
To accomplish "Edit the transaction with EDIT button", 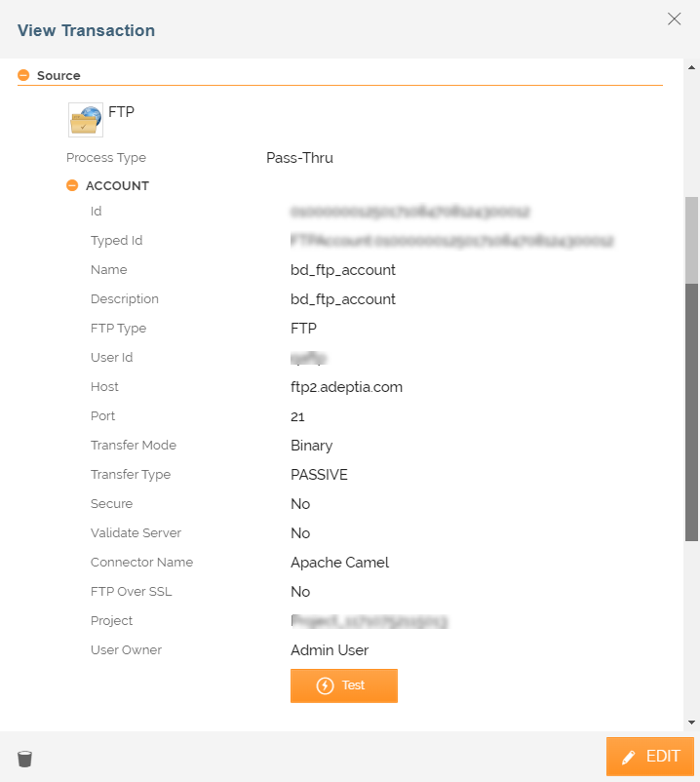I will tap(650, 757).
